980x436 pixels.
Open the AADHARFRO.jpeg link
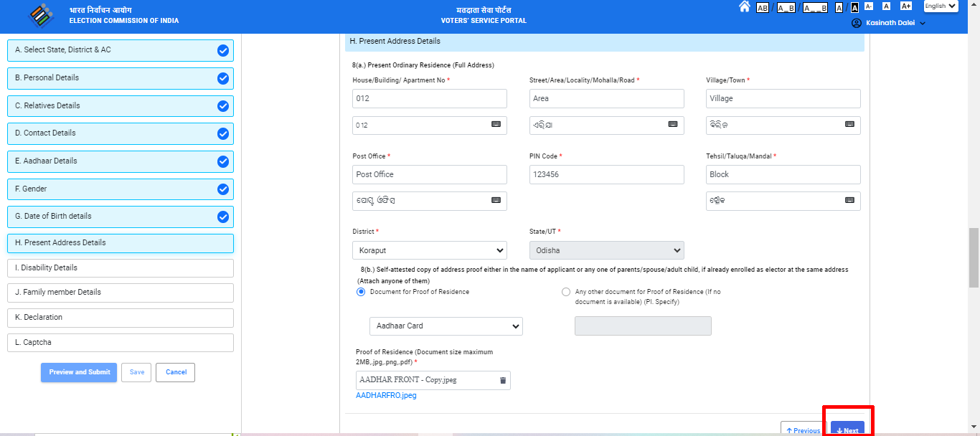[386, 394]
